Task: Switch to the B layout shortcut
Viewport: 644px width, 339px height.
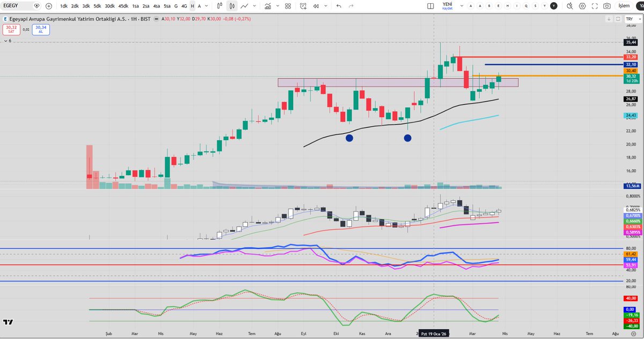Action: [489, 6]
